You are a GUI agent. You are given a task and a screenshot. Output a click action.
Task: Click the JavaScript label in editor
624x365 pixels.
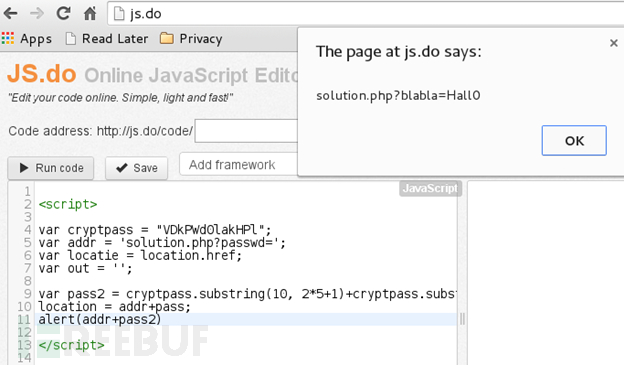click(430, 188)
